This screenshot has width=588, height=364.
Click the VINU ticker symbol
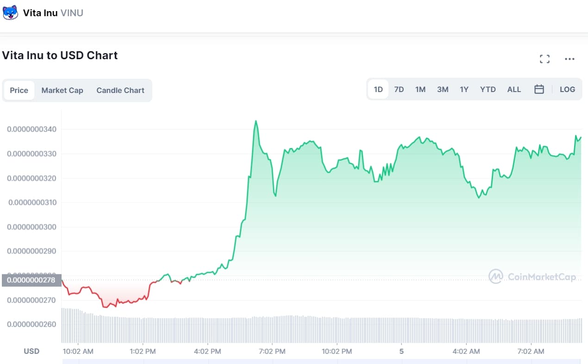coord(72,13)
